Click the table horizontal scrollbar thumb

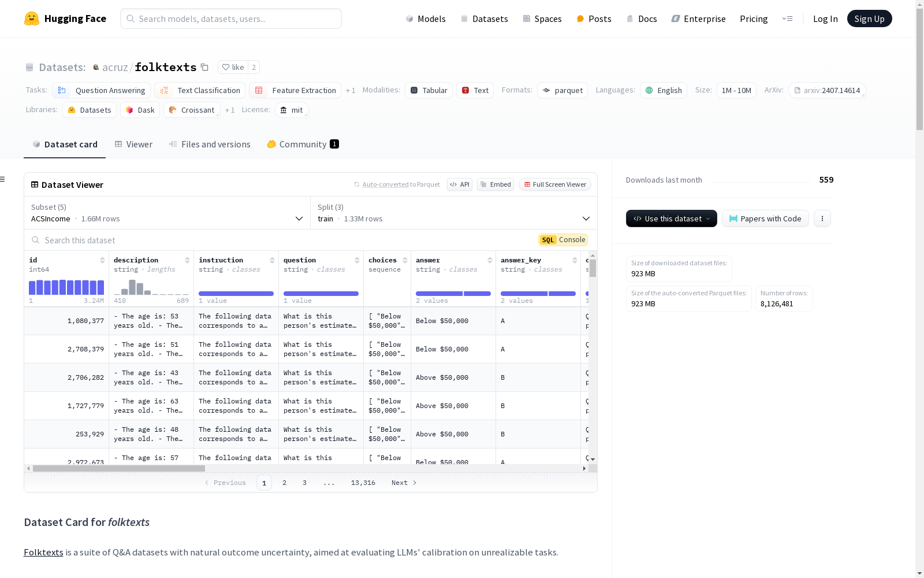tap(119, 468)
